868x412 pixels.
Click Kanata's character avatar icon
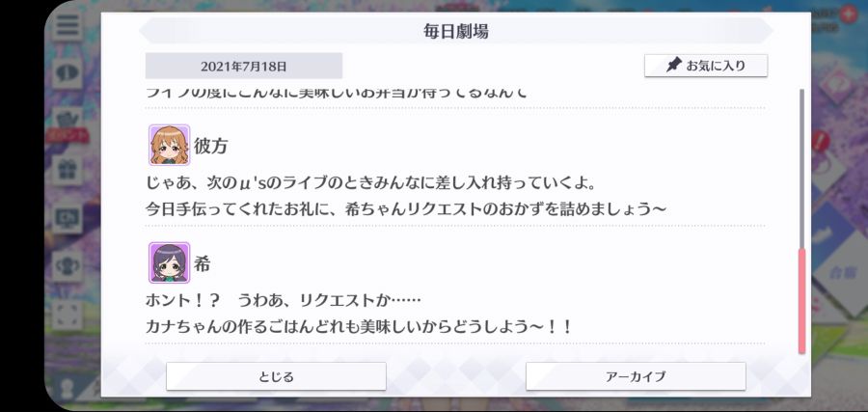[170, 145]
